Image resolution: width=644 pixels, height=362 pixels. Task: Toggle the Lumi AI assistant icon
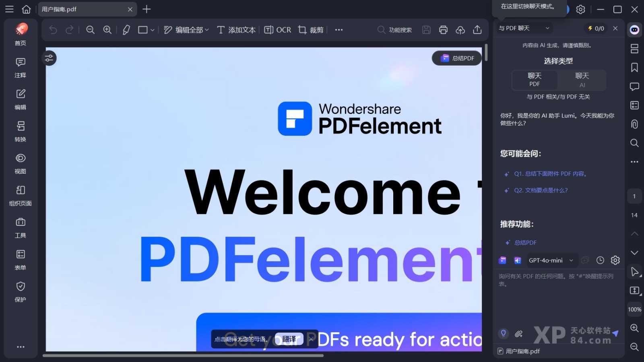tap(634, 30)
